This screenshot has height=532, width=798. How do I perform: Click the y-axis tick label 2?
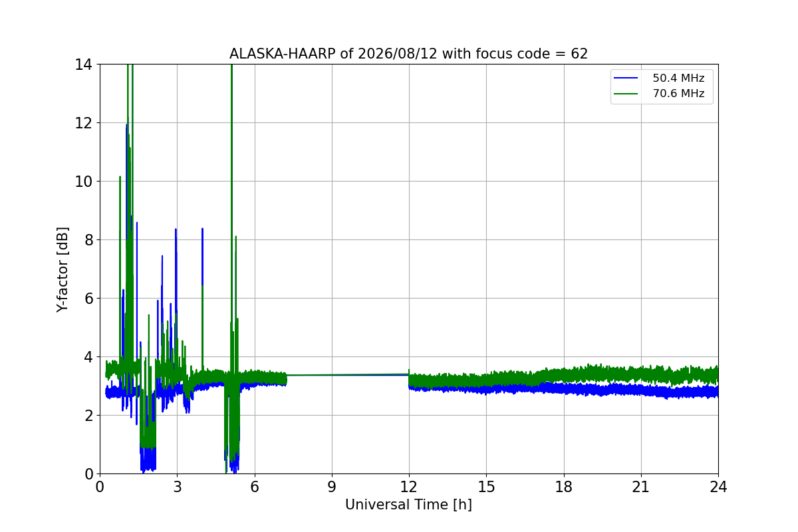click(x=89, y=416)
